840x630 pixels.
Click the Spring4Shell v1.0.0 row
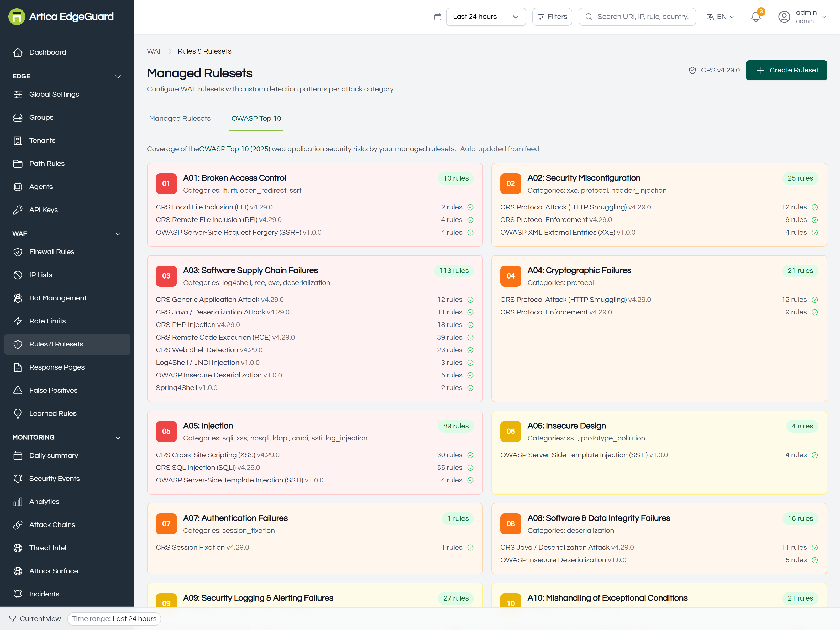[314, 388]
